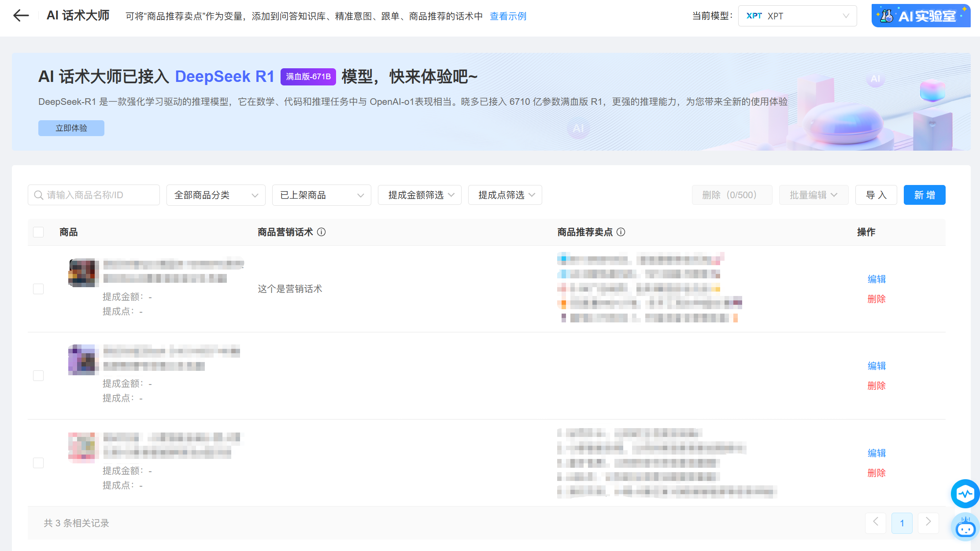Image resolution: width=980 pixels, height=551 pixels.
Task: Focus the 请输入商品名称/ID search field
Action: coord(94,195)
